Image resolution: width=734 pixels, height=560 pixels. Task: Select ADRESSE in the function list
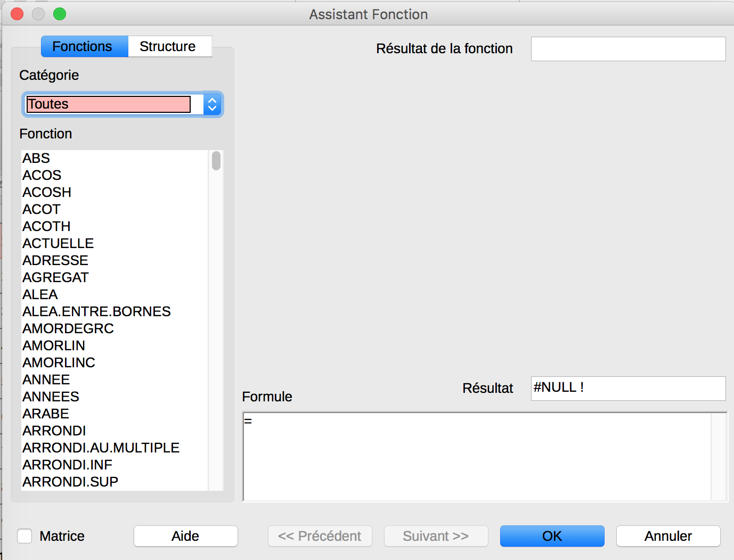click(x=115, y=260)
